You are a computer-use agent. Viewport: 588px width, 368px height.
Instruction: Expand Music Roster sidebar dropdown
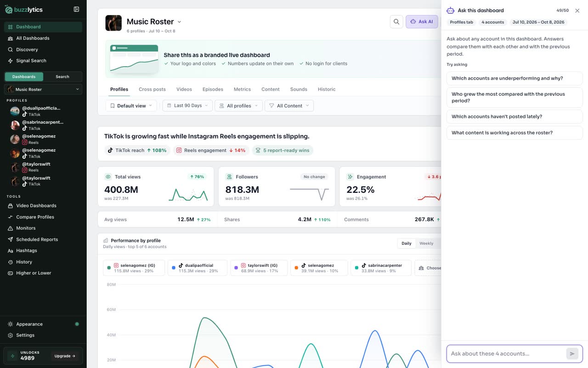tap(43, 89)
